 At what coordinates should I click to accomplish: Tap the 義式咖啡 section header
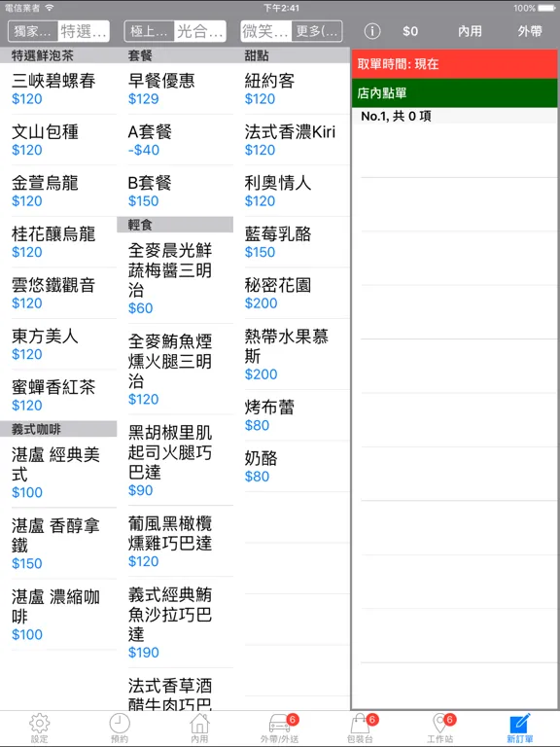click(x=58, y=429)
